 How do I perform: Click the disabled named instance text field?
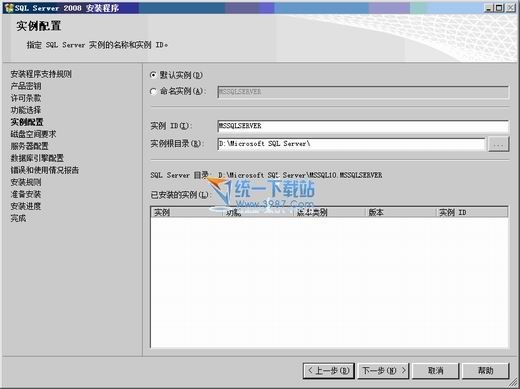[x=363, y=92]
